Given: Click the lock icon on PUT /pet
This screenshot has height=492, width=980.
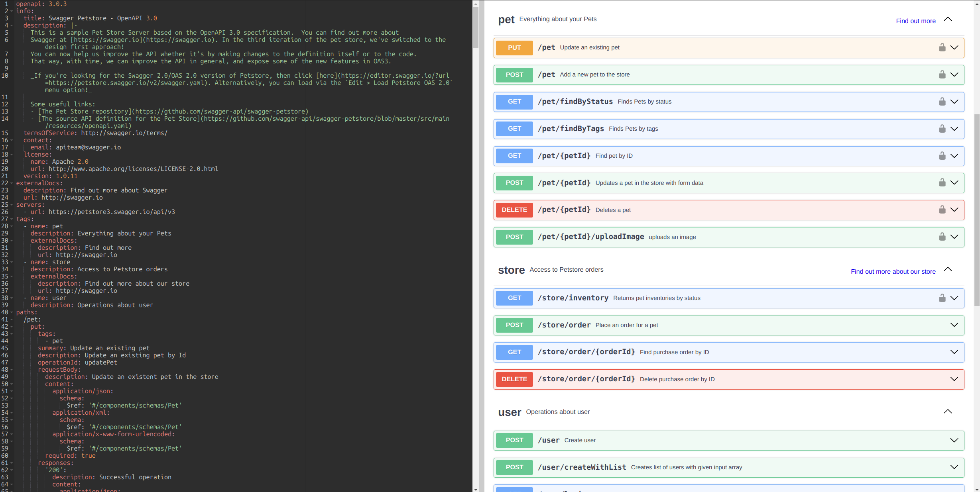Looking at the screenshot, I should click(x=942, y=47).
